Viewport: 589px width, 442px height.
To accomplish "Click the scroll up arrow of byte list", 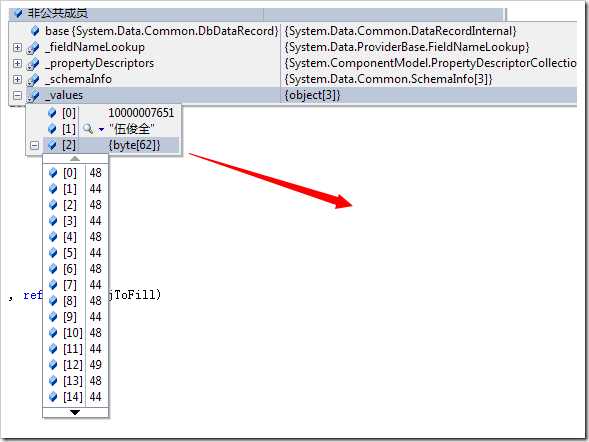I will [75, 159].
